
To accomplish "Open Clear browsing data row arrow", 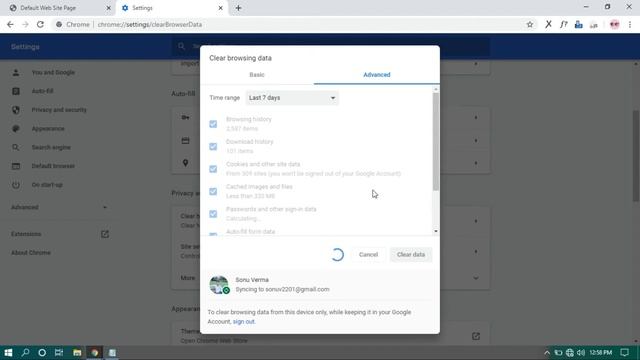I will point(476,221).
